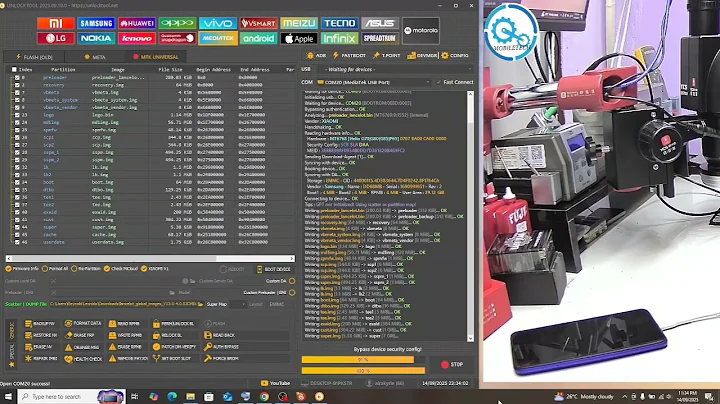Open the ADB toolbar item
The height and width of the screenshot is (404, 720).
[316, 56]
